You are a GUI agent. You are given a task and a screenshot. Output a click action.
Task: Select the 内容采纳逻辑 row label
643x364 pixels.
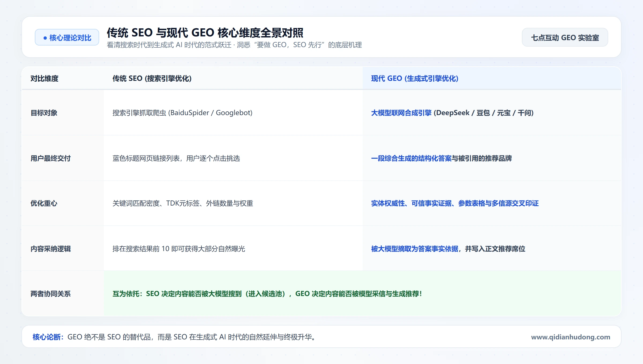(51, 249)
